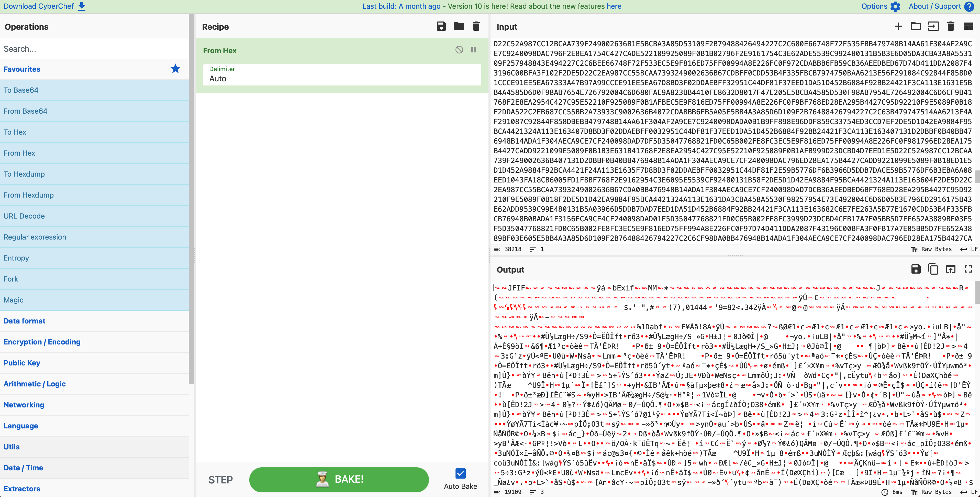Save the recipe with the floppy icon

coord(441,26)
